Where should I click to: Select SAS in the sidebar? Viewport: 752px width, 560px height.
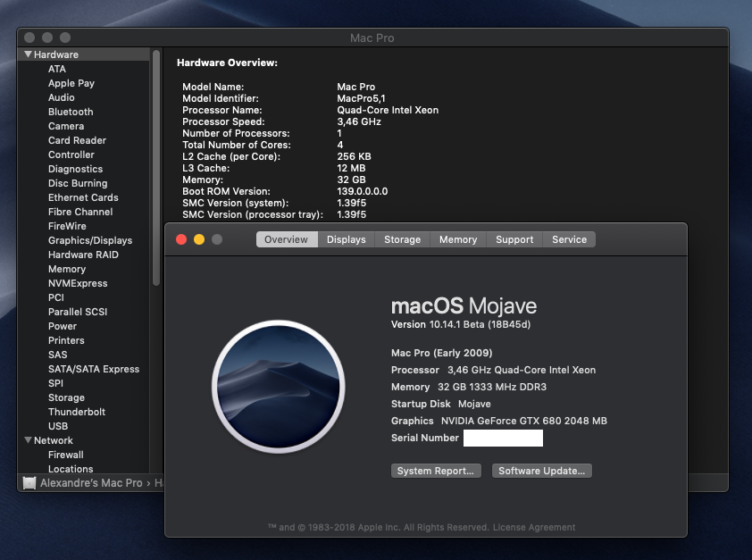point(57,355)
